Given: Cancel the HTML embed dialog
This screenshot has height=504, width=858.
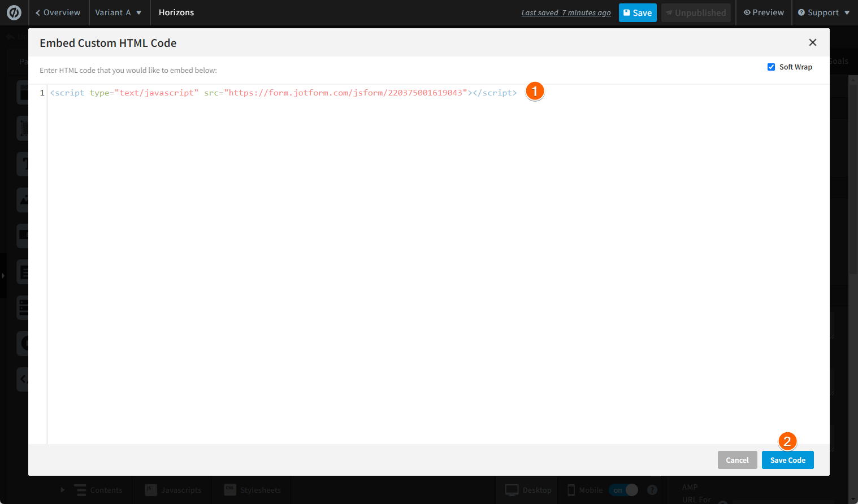Looking at the screenshot, I should tap(737, 460).
